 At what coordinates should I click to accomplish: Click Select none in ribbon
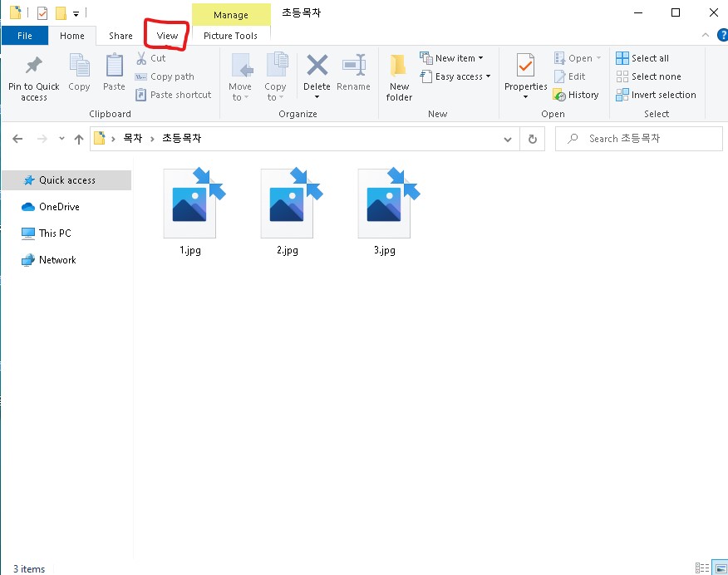pyautogui.click(x=648, y=76)
